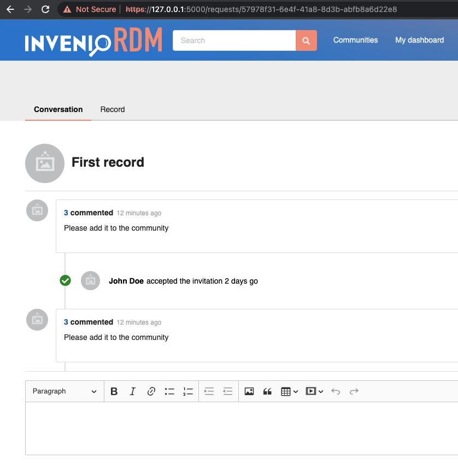Open the insert table dropdown

tap(289, 391)
